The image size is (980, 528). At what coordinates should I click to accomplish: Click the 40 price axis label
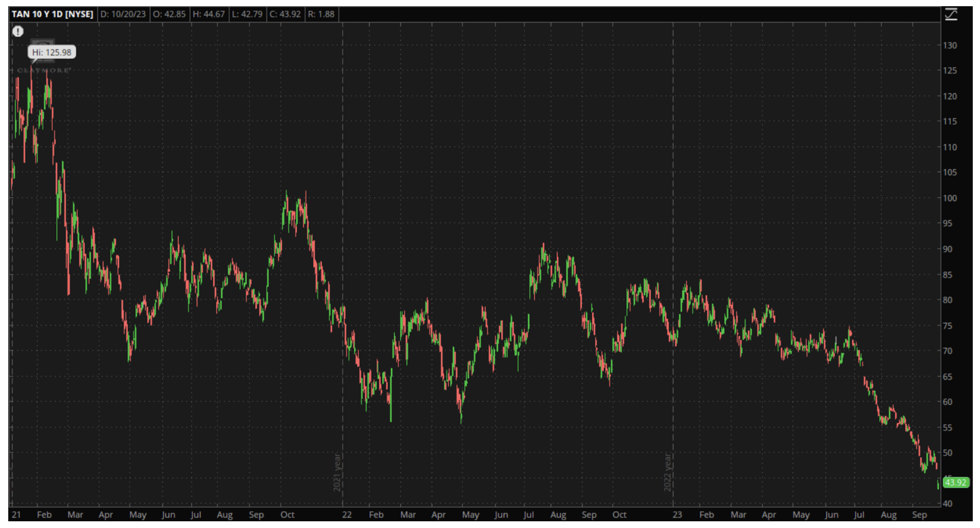tap(948, 504)
